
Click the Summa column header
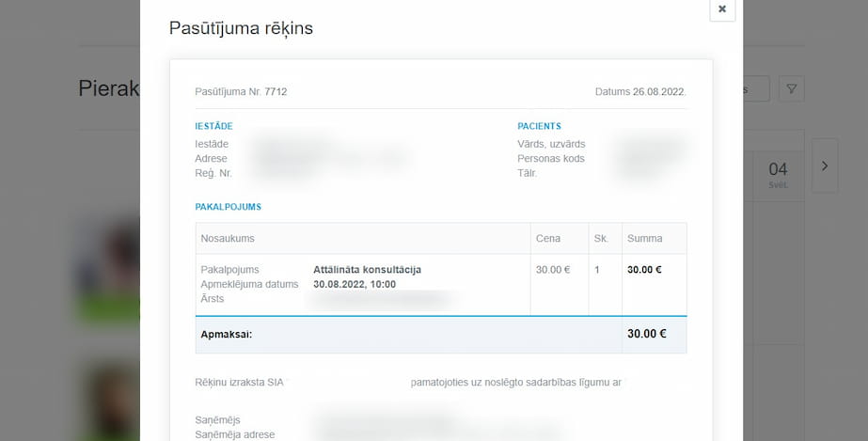(644, 239)
